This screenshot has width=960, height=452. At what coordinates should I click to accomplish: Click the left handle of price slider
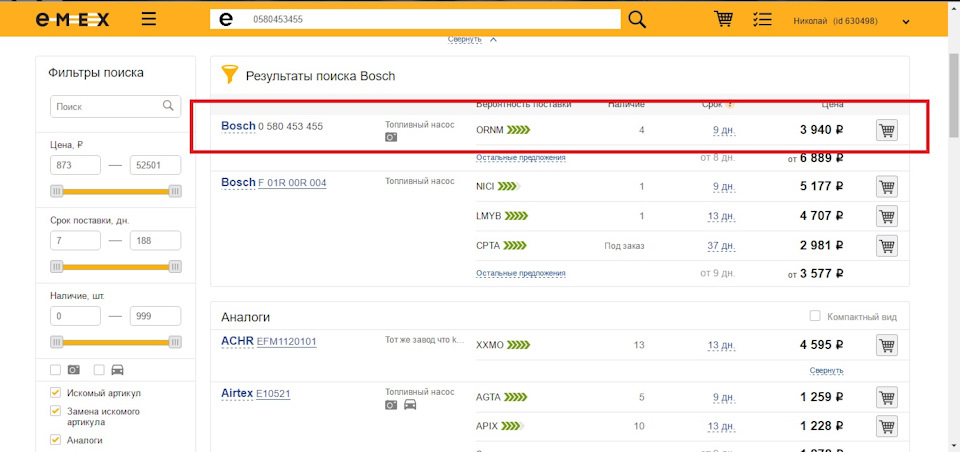coord(57,192)
